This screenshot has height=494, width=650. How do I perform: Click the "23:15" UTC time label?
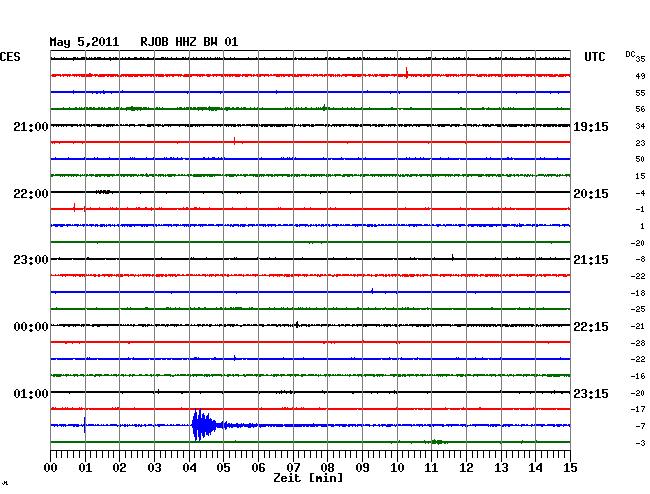tap(591, 393)
